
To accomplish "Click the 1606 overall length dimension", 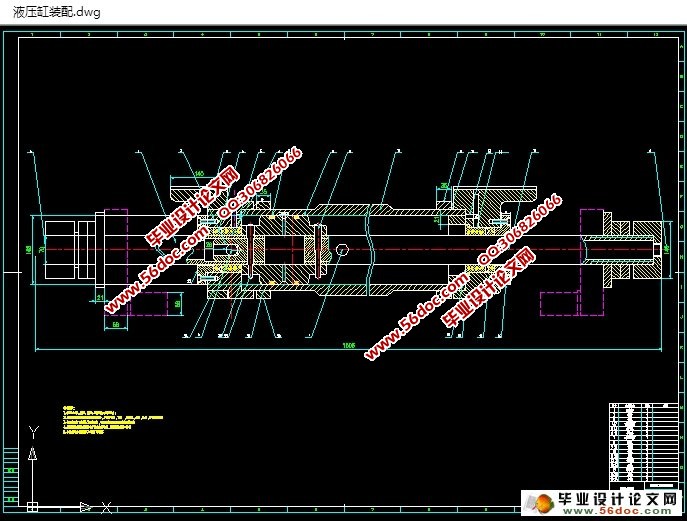I will click(349, 345).
